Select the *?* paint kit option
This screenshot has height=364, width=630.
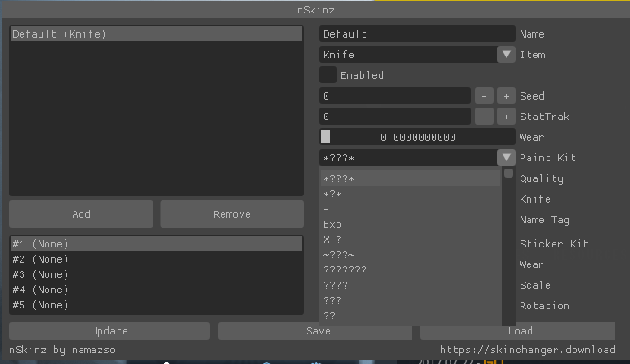[x=410, y=195]
